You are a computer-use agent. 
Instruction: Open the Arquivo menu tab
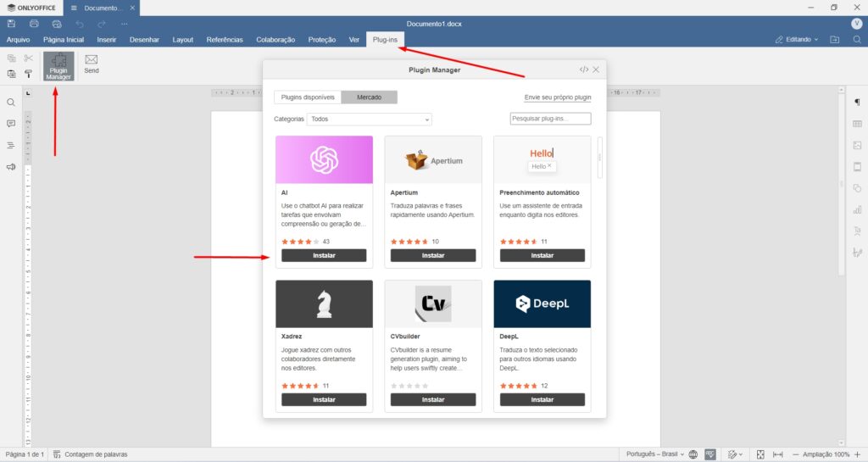(19, 40)
